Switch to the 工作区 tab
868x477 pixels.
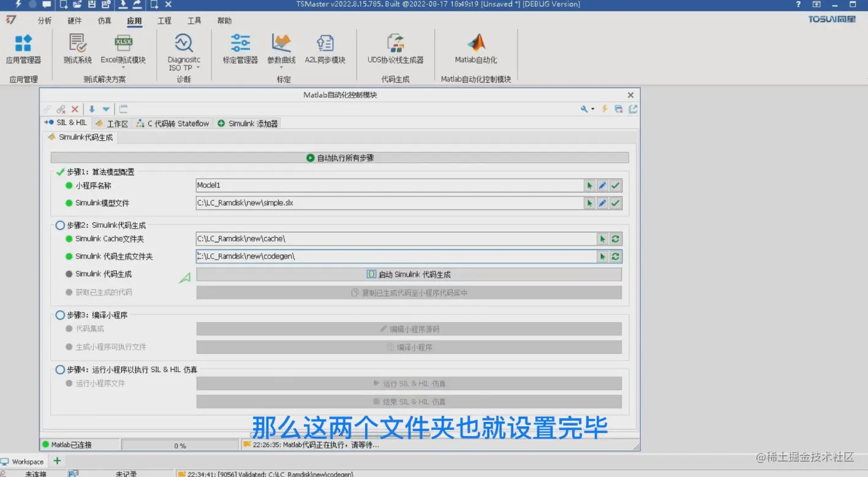tap(112, 124)
